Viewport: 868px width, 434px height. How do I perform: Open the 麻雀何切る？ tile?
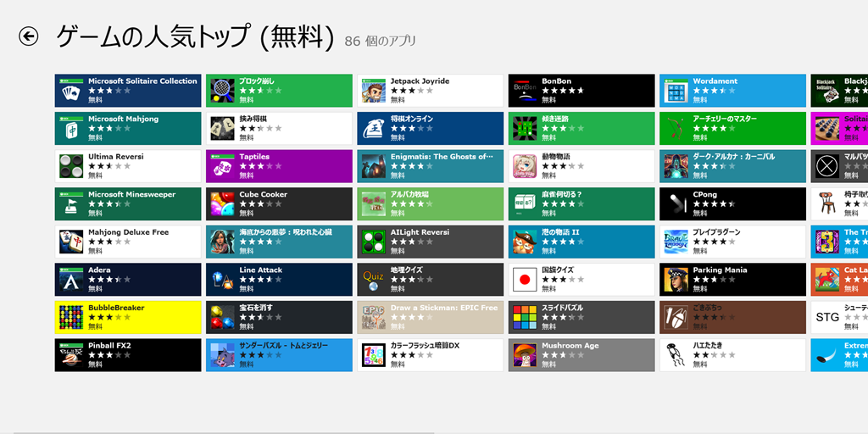click(581, 204)
